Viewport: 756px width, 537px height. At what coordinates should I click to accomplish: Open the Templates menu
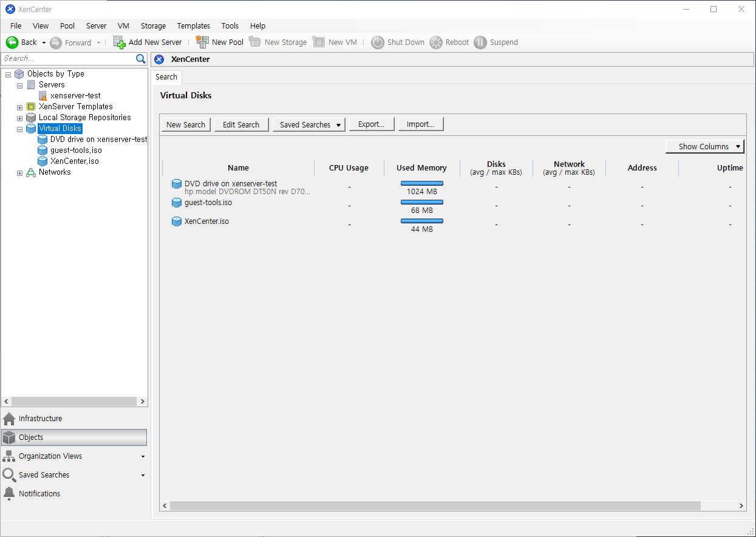(194, 26)
